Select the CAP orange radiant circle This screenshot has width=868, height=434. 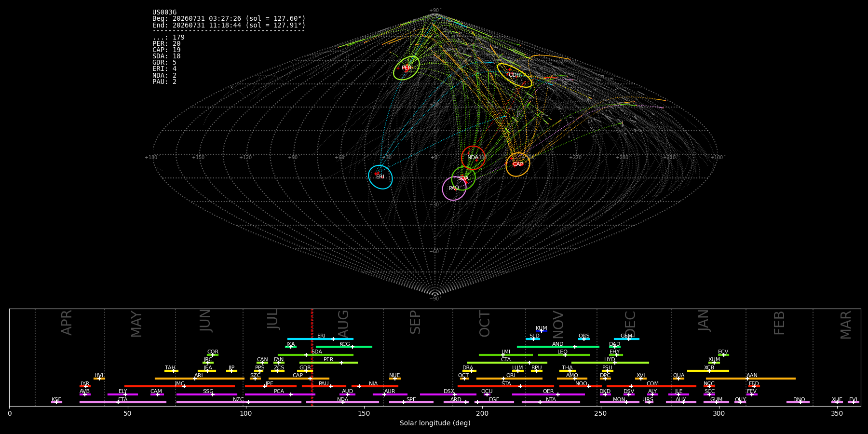point(518,164)
